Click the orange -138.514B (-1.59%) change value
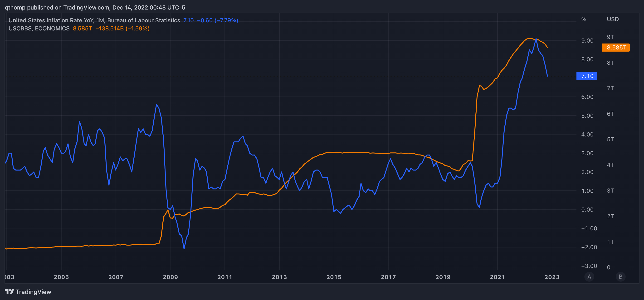Image resolution: width=644 pixels, height=300 pixels. click(x=122, y=29)
